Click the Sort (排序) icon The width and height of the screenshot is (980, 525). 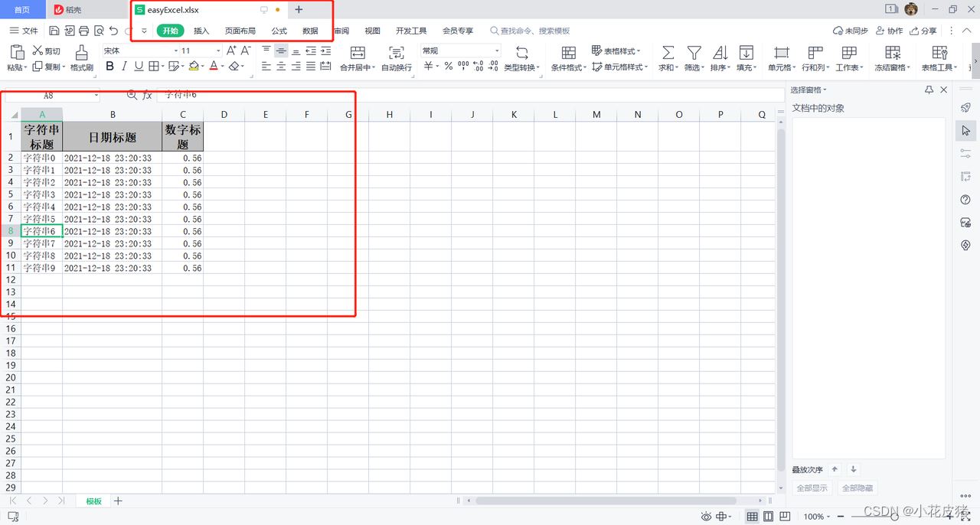tap(720, 52)
